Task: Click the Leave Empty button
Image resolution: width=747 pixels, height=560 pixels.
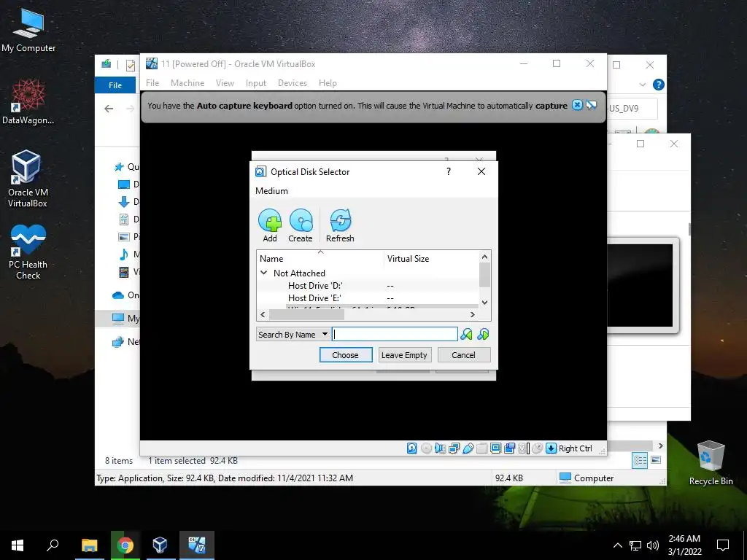Action: (404, 355)
